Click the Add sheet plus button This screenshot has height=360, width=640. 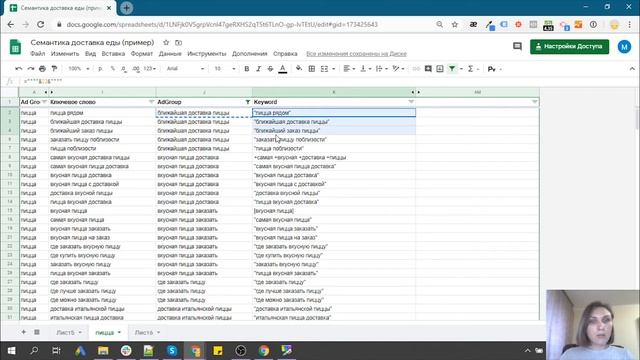pyautogui.click(x=23, y=332)
